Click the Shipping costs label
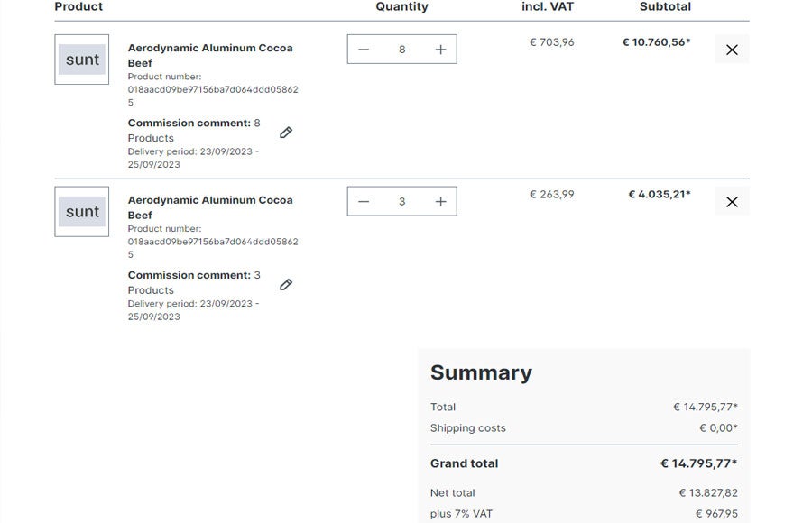The image size is (812, 523). (467, 428)
